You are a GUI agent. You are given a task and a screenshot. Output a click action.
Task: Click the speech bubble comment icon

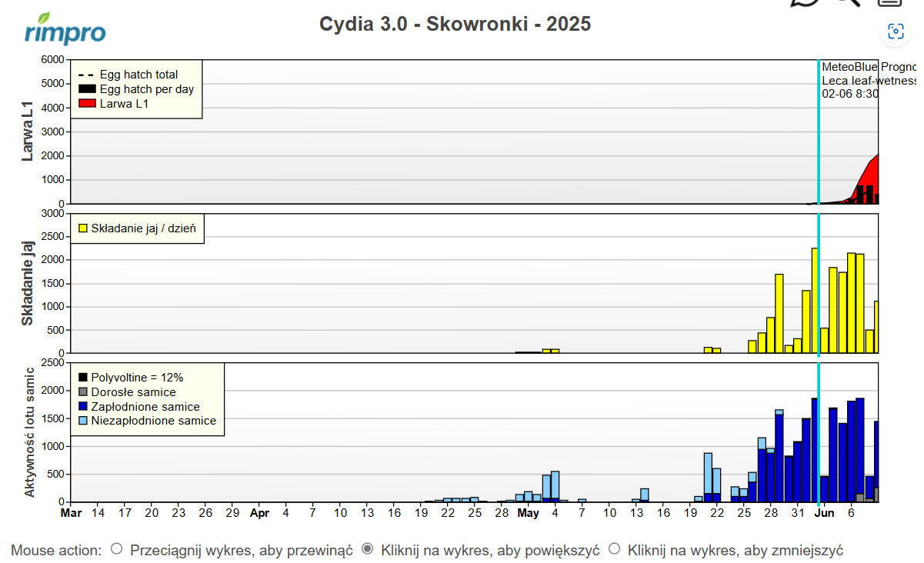[x=804, y=2]
